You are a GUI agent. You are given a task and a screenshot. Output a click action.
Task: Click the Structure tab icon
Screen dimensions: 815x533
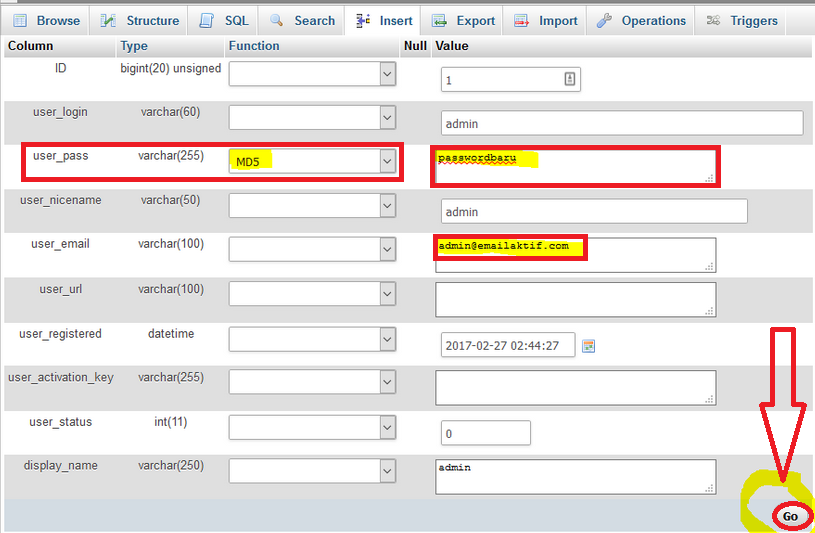108,21
